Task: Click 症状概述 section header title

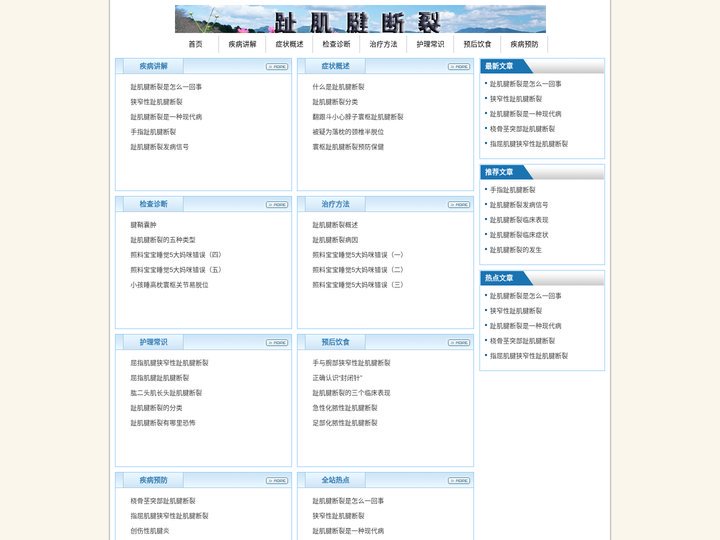Action: click(x=336, y=66)
